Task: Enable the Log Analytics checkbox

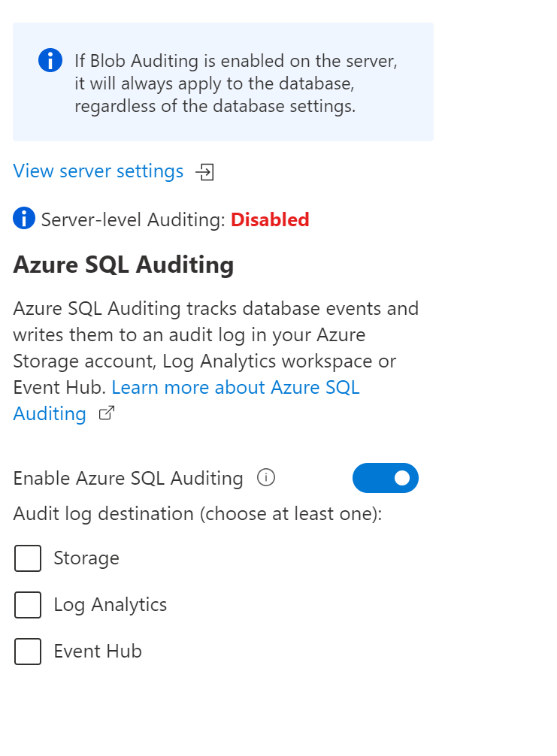Action: [x=28, y=605]
